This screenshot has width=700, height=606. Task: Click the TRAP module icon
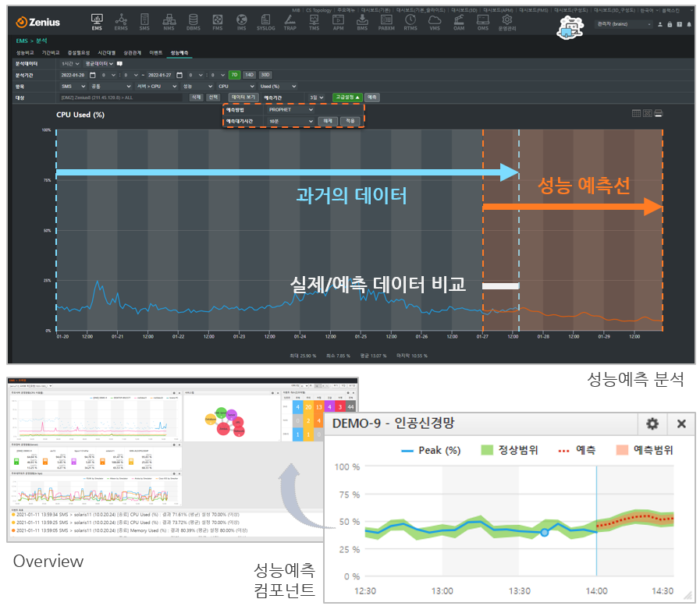[x=290, y=22]
